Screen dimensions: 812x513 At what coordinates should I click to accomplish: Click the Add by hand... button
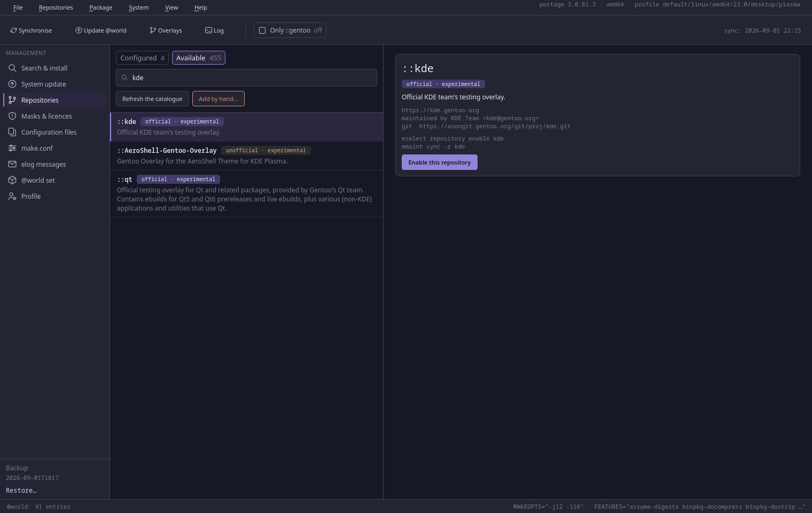pyautogui.click(x=218, y=99)
